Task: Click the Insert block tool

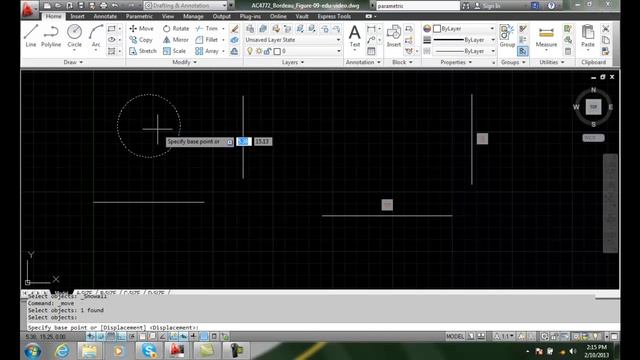Action: (x=393, y=36)
